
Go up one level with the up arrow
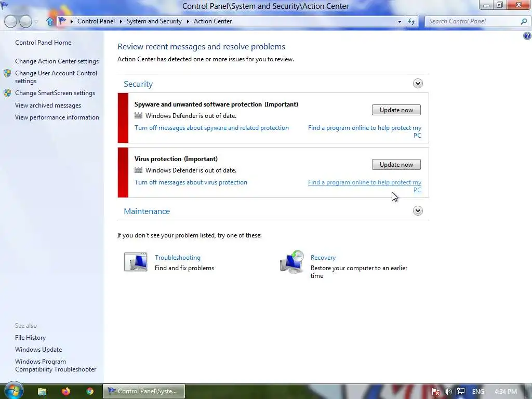[49, 21]
